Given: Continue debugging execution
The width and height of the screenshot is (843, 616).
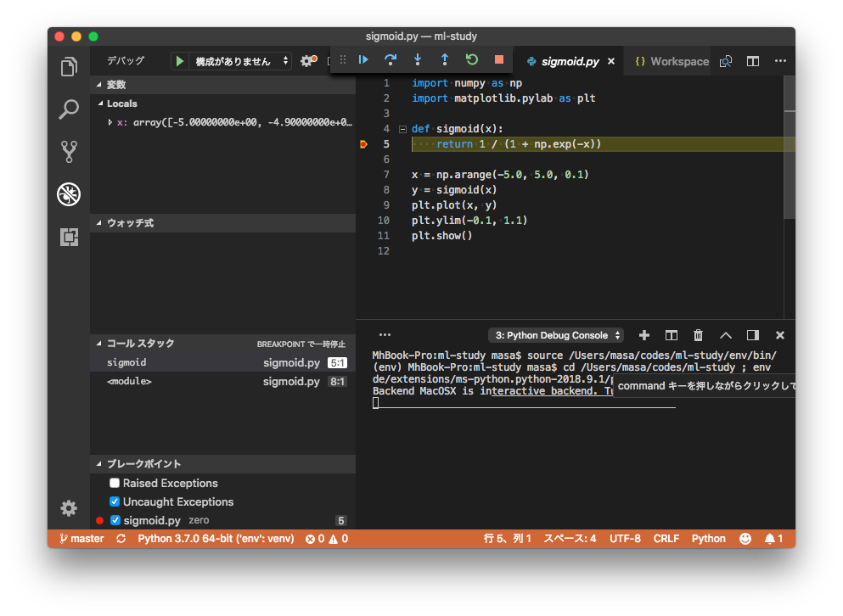Looking at the screenshot, I should point(363,59).
